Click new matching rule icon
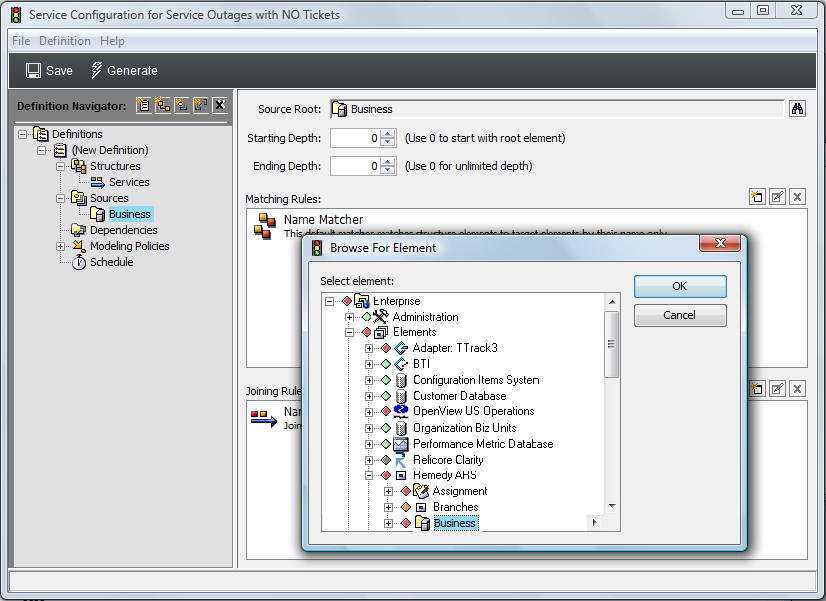 [757, 197]
